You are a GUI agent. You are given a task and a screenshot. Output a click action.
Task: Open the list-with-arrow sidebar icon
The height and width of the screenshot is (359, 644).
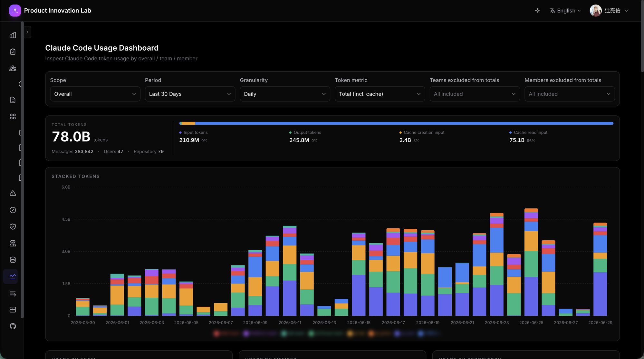click(x=13, y=293)
